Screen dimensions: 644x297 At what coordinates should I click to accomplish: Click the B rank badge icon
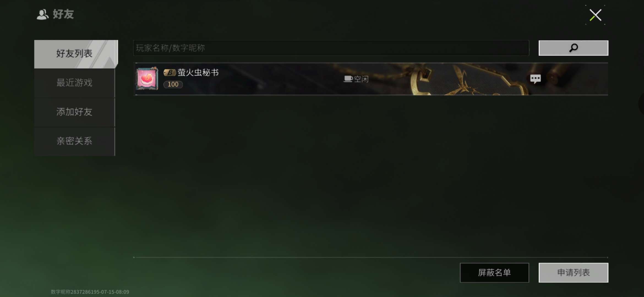(x=170, y=73)
